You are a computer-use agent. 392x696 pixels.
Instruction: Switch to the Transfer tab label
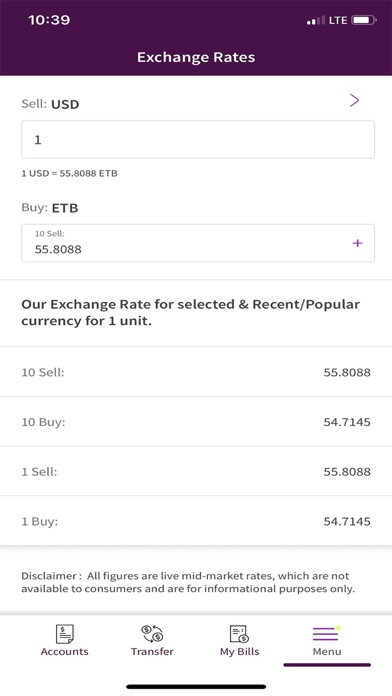[152, 652]
